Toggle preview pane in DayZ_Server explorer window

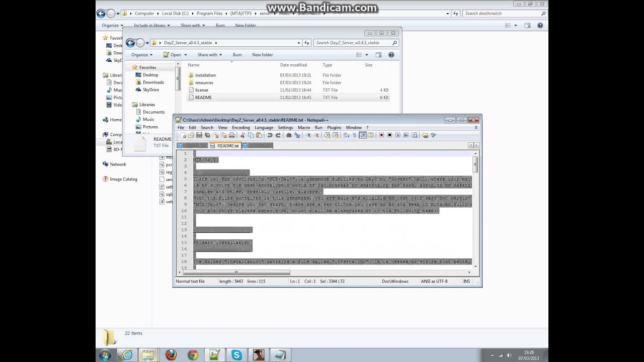[378, 55]
